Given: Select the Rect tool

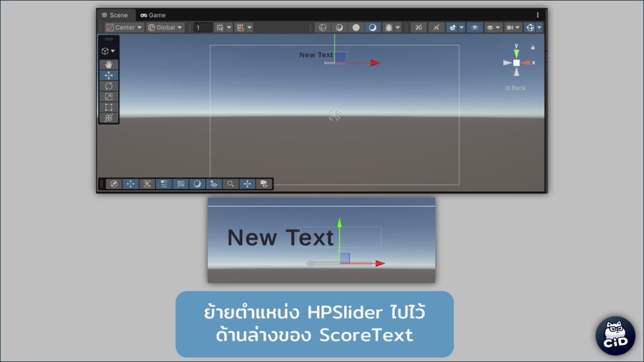Looking at the screenshot, I should (x=108, y=107).
